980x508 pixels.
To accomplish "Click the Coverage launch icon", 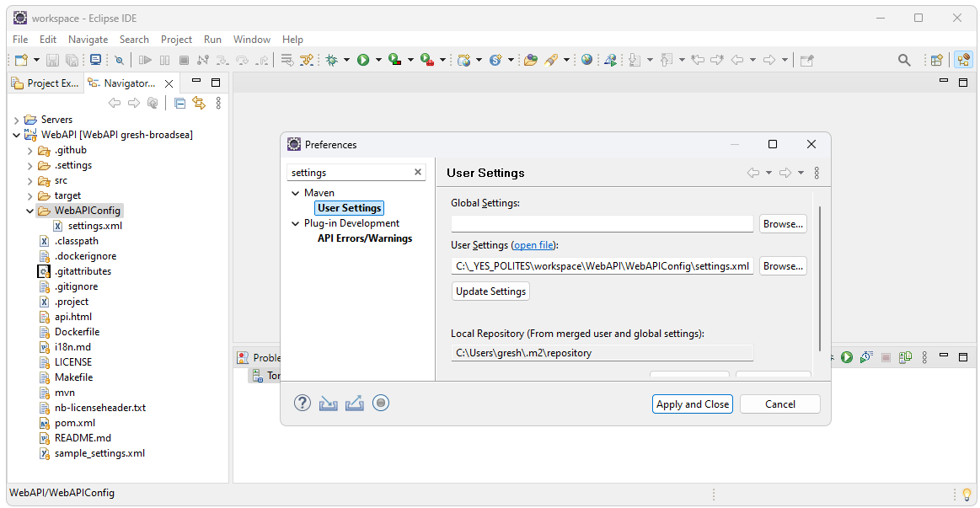I will pyautogui.click(x=394, y=60).
